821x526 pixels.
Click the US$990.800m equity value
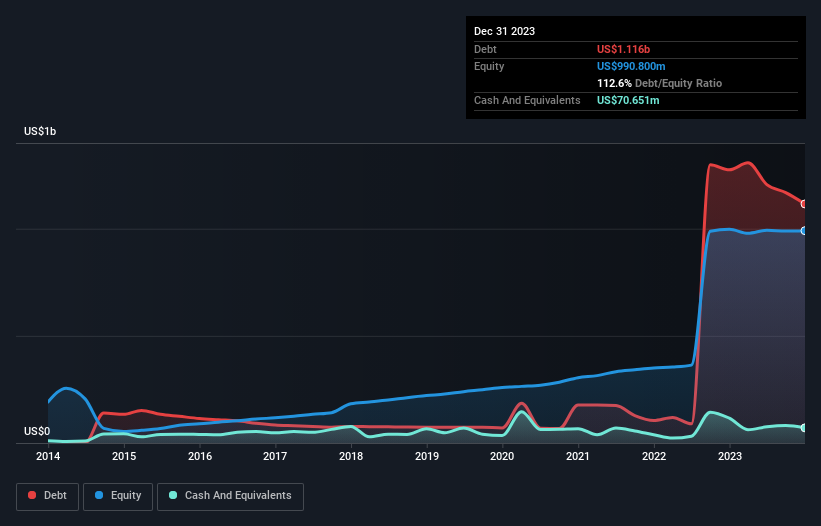pos(631,66)
